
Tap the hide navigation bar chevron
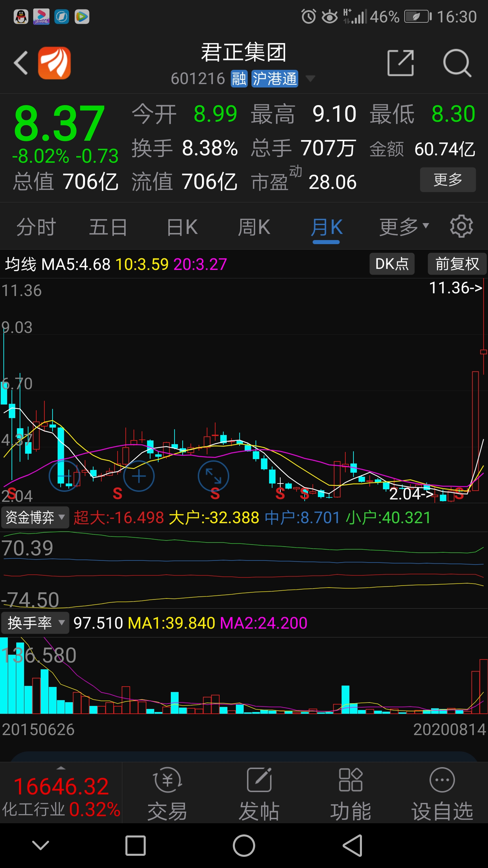click(x=41, y=846)
